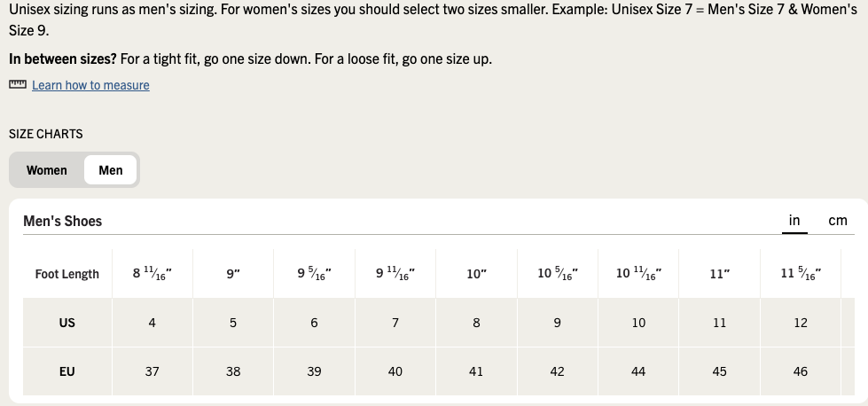This screenshot has height=406, width=868.
Task: Click the 10 11/16" foot length cell
Action: pos(638,273)
